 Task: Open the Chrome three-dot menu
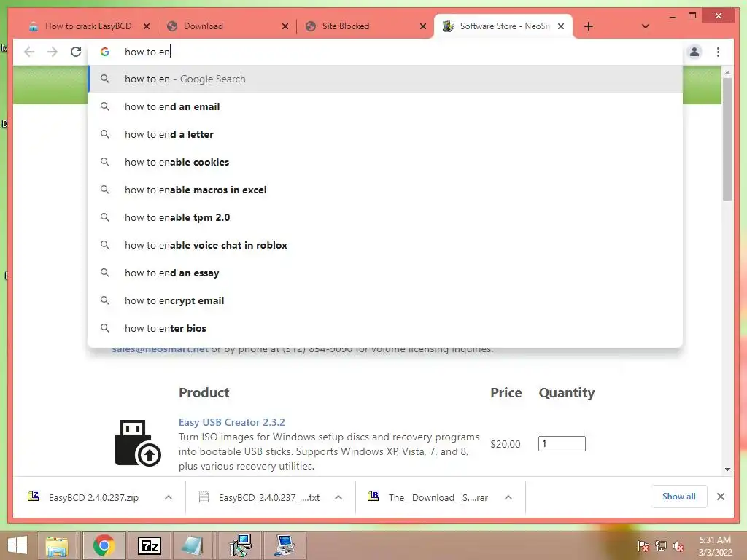click(x=718, y=52)
